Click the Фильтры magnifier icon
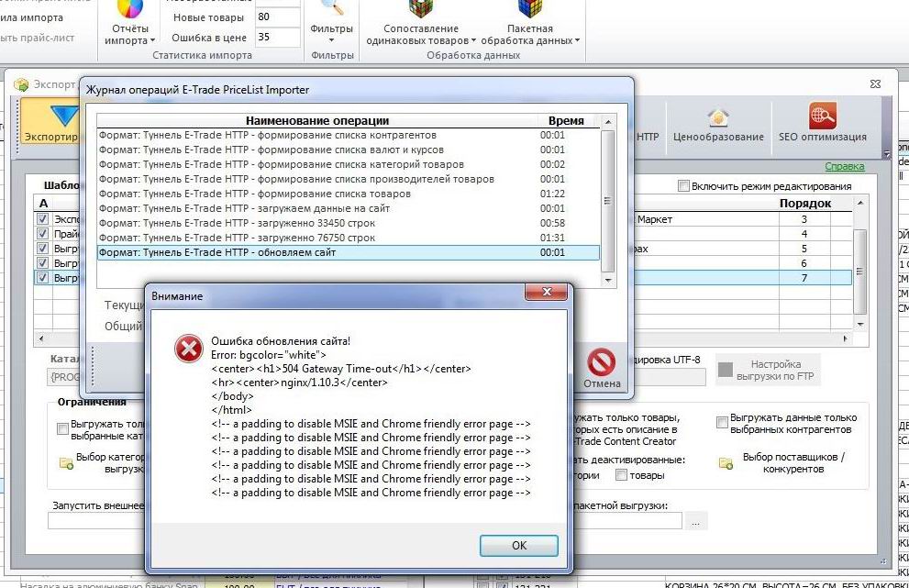This screenshot has height=588, width=909. click(332, 8)
